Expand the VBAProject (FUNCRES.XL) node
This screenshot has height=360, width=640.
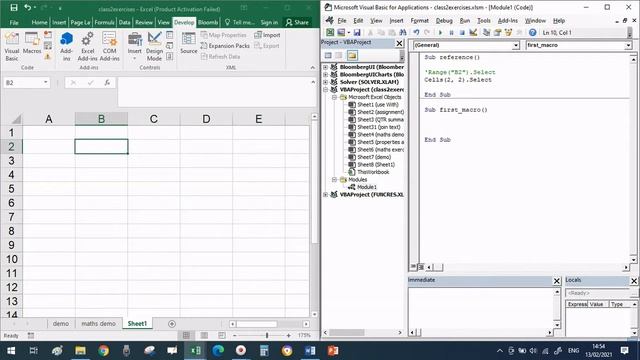pyautogui.click(x=325, y=195)
